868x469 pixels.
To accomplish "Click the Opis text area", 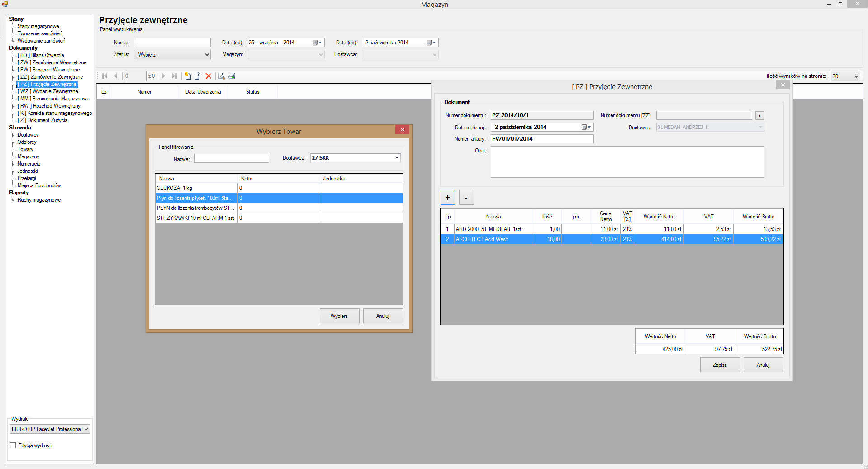I will click(x=627, y=162).
